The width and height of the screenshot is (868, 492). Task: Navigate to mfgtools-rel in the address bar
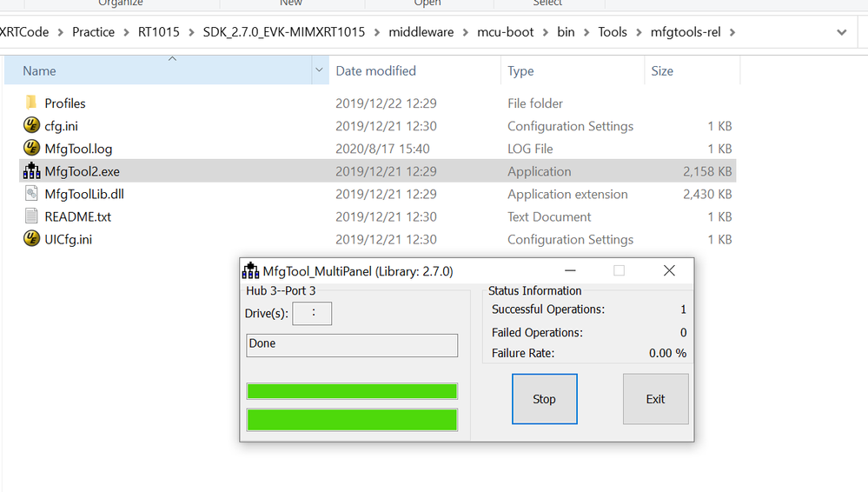(686, 32)
